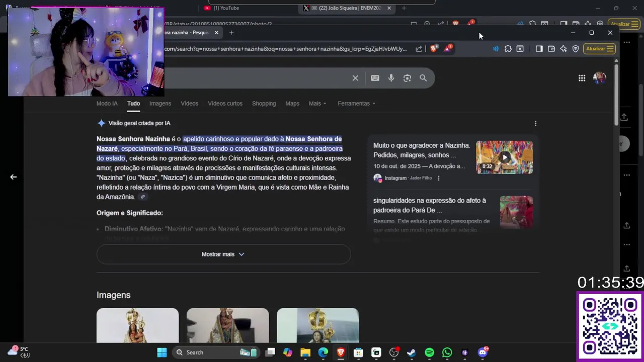
Task: Open options for the Instagram Jader Filho source
Action: (x=438, y=178)
